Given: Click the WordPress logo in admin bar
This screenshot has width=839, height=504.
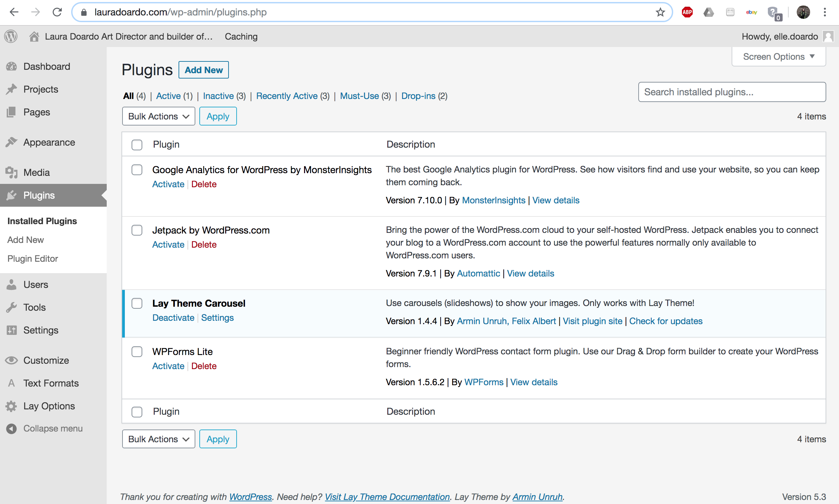Looking at the screenshot, I should [x=11, y=36].
